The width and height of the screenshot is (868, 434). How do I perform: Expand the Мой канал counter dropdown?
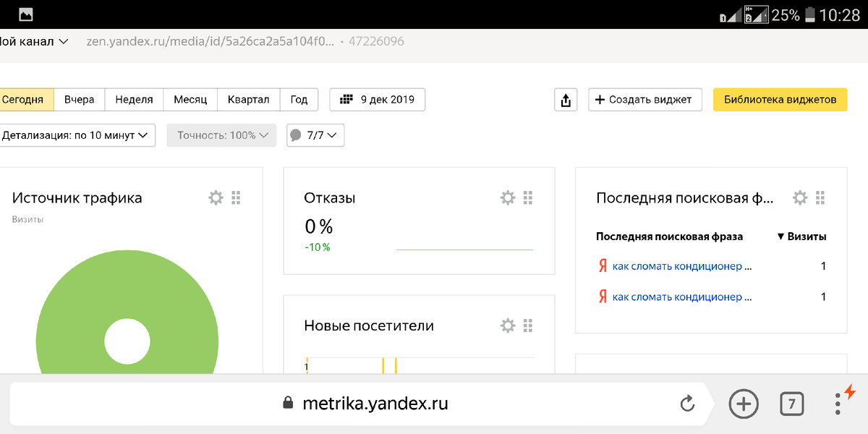34,41
